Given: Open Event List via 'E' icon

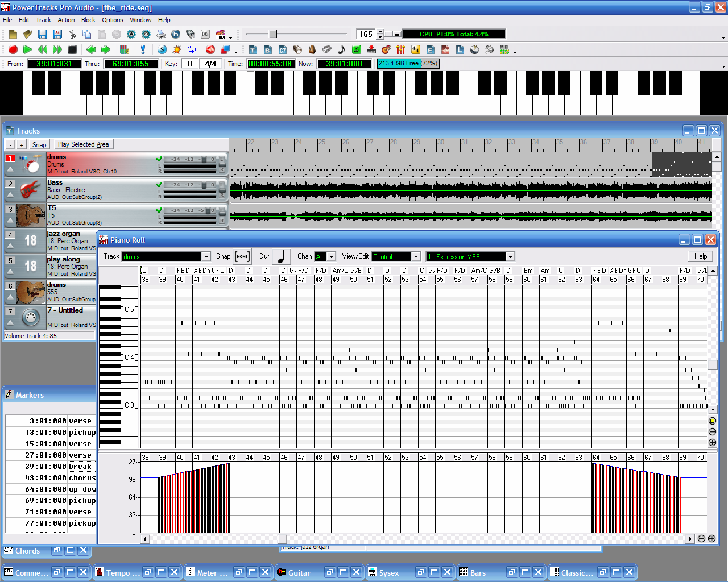Looking at the screenshot, I should coord(431,50).
